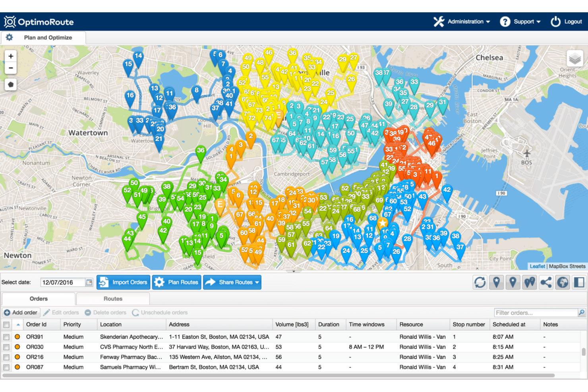Click the Filter orders search field
588x392 pixels.
(536, 313)
